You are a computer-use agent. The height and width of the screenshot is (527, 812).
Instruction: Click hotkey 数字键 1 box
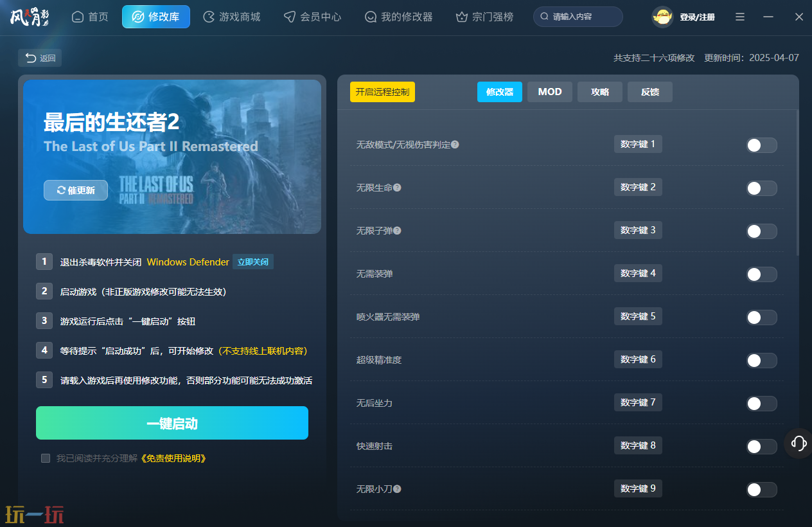point(638,144)
